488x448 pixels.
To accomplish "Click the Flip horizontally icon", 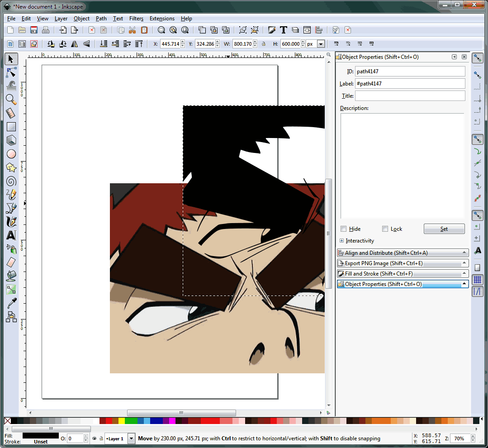I will coord(74,44).
